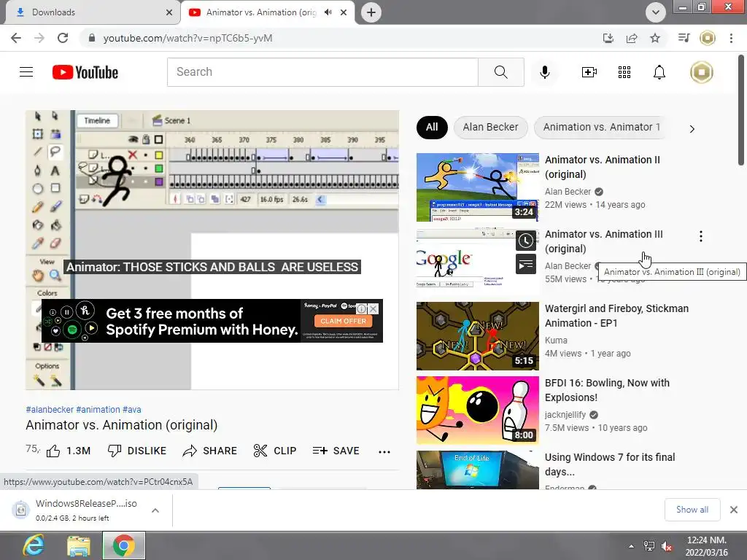SAVE the video to a playlist
747x560 pixels.
(336, 451)
